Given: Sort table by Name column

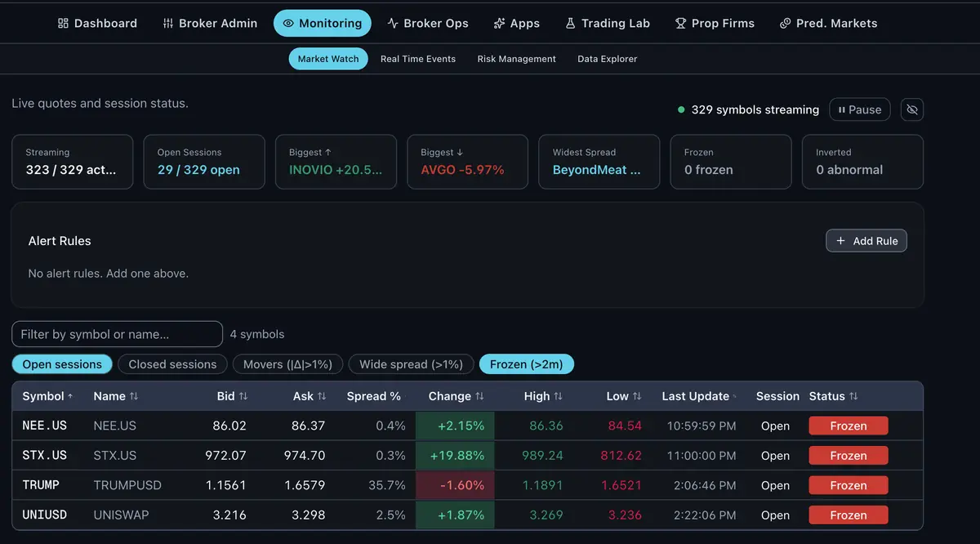Looking at the screenshot, I should [x=116, y=396].
